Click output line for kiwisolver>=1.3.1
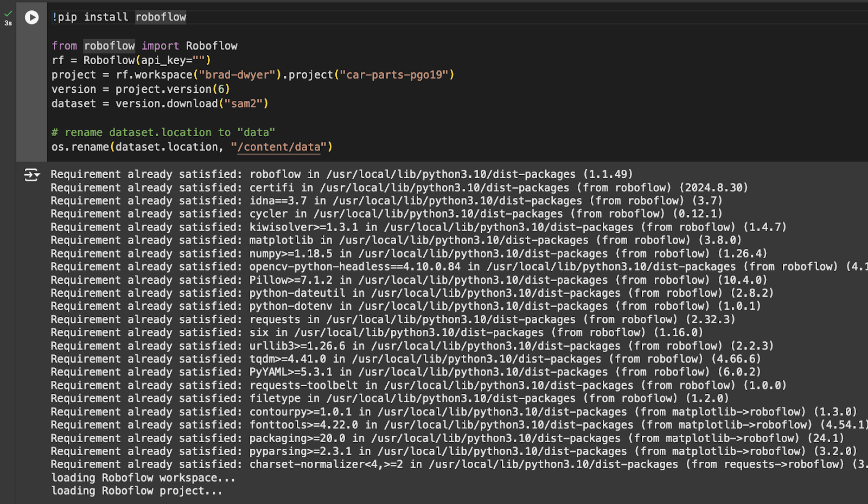 419,227
